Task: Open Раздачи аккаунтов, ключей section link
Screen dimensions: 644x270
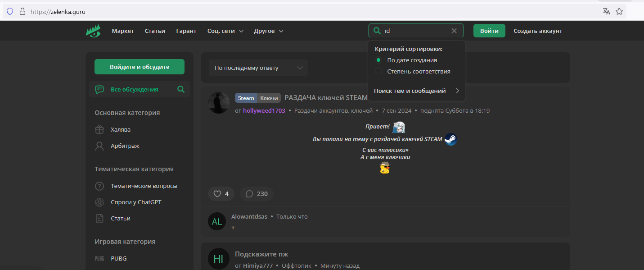Action: tap(333, 110)
